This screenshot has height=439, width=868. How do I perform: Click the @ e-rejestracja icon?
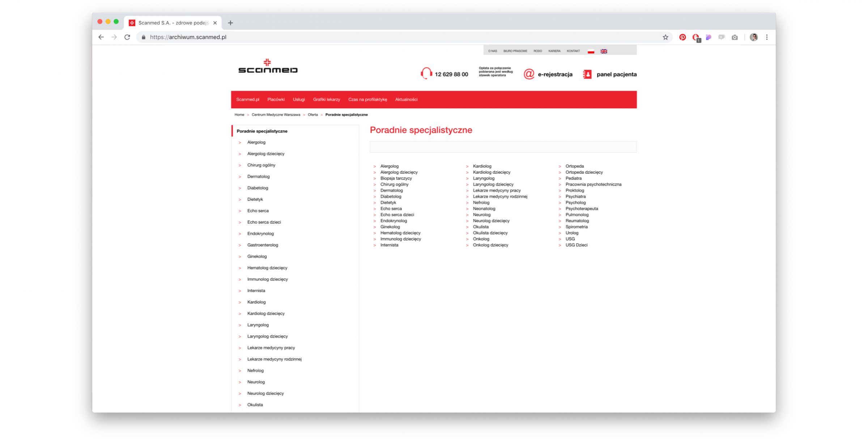pyautogui.click(x=529, y=74)
